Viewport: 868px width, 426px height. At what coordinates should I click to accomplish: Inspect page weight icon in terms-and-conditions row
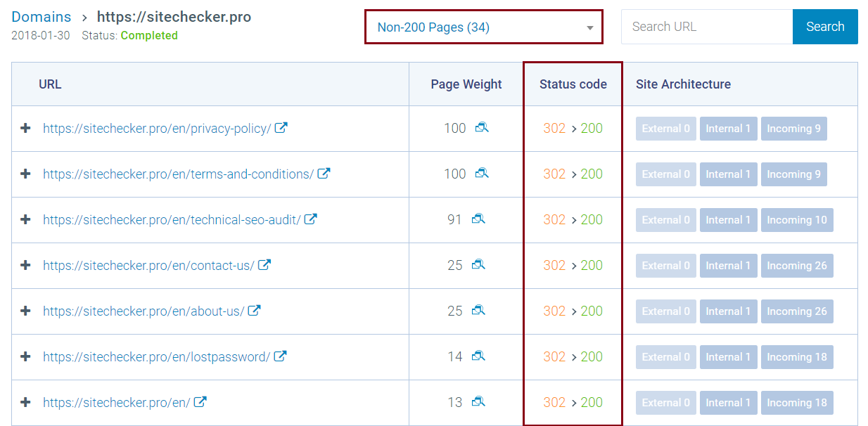pos(482,173)
